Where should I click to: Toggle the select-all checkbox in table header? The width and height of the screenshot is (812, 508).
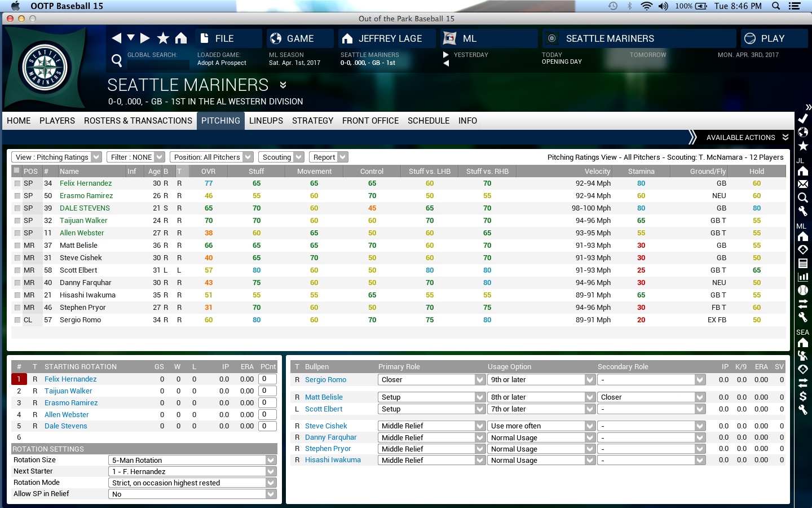pos(17,170)
